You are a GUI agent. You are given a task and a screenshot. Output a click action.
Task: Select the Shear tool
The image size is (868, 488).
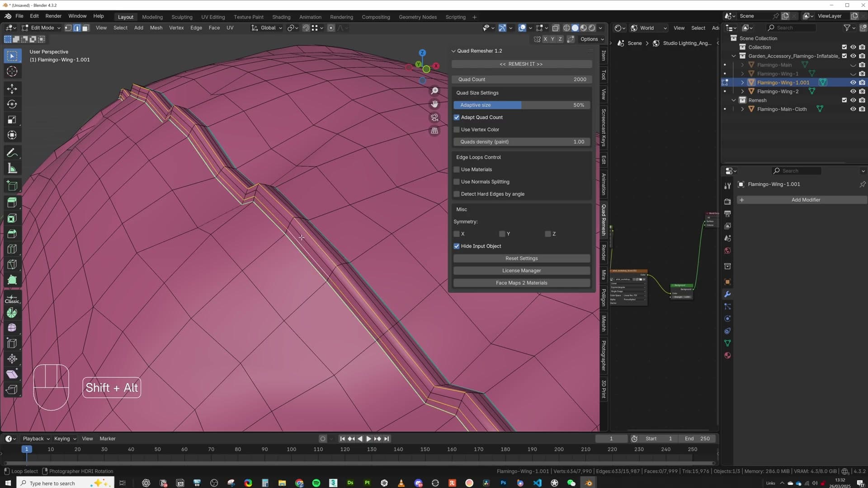(12, 374)
